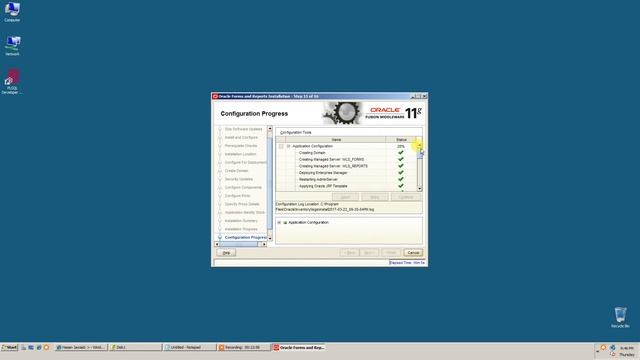Click the Configure Ports step in sidebar
The image size is (640, 360).
click(238, 196)
